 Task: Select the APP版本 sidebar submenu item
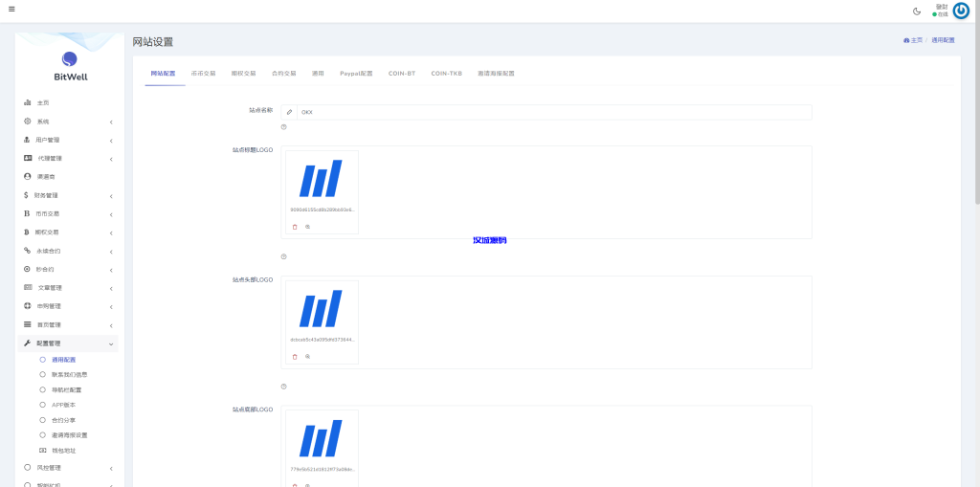(63, 405)
